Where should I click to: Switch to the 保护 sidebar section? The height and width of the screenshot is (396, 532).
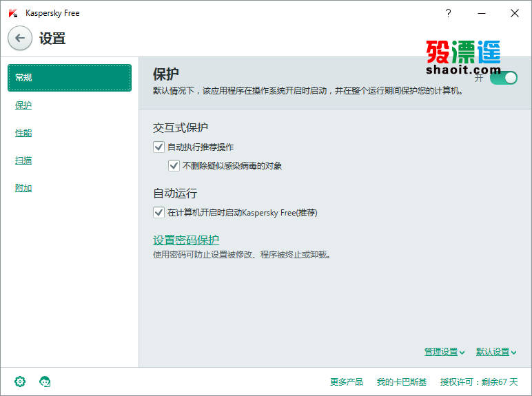[x=23, y=105]
